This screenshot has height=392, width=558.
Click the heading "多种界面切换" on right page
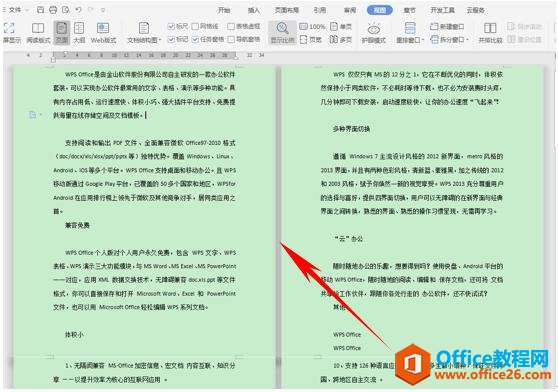coord(352,129)
